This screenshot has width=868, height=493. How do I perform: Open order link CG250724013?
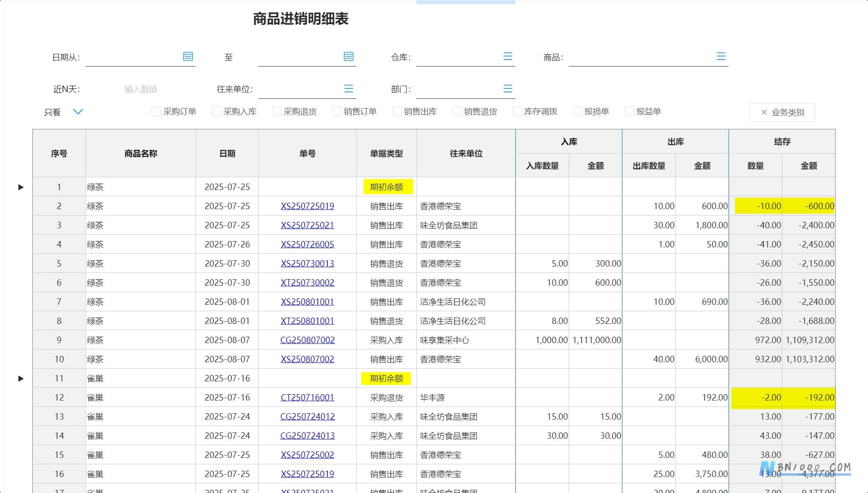pos(308,436)
